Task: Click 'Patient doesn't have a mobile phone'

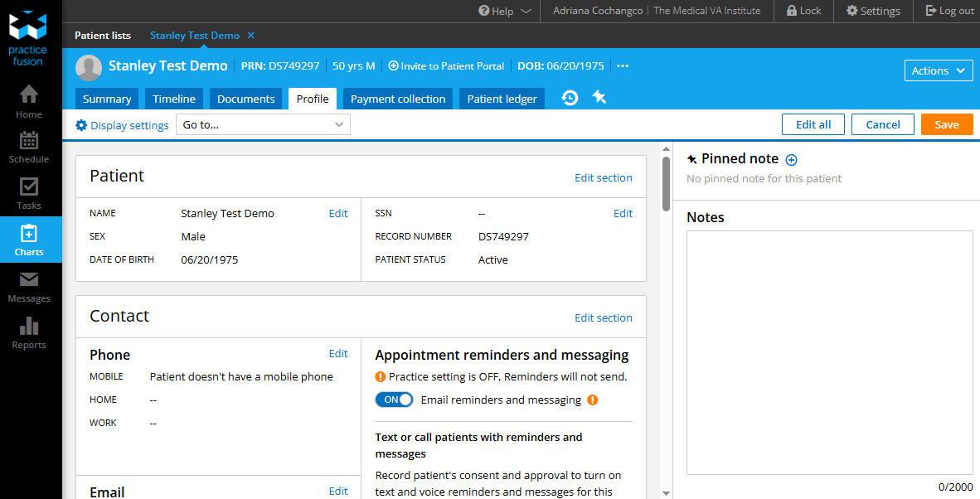Action: (241, 376)
